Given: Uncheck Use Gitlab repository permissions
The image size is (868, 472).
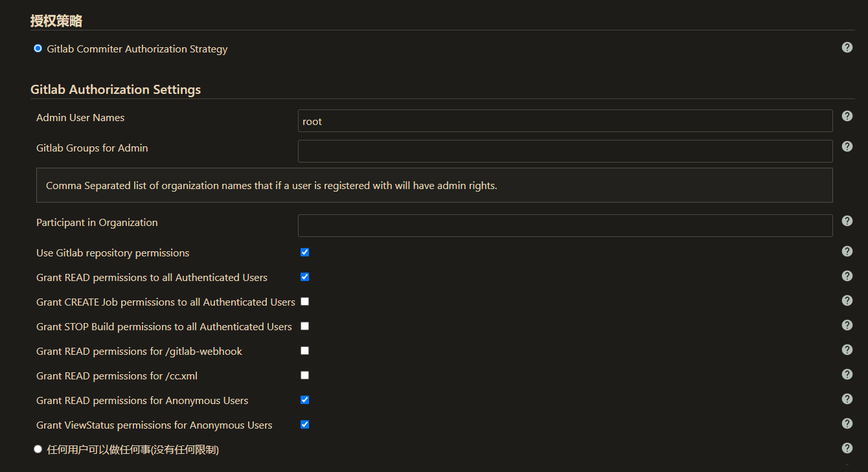Looking at the screenshot, I should pyautogui.click(x=304, y=253).
